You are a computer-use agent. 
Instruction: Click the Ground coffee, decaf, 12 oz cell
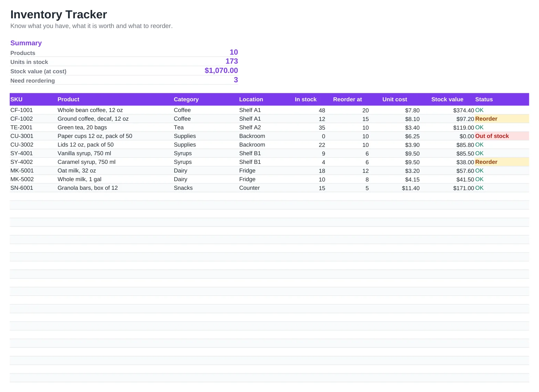pos(93,119)
